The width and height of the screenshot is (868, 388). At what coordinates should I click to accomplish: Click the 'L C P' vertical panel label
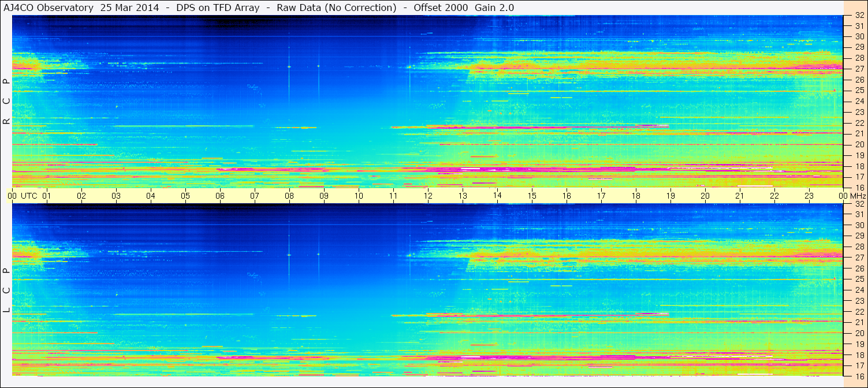[x=6, y=290]
